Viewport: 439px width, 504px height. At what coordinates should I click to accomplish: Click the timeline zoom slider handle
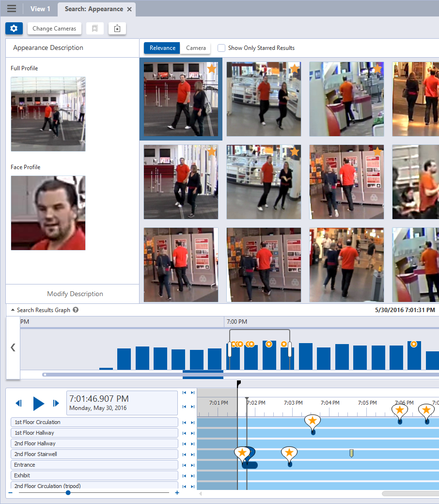click(x=68, y=492)
